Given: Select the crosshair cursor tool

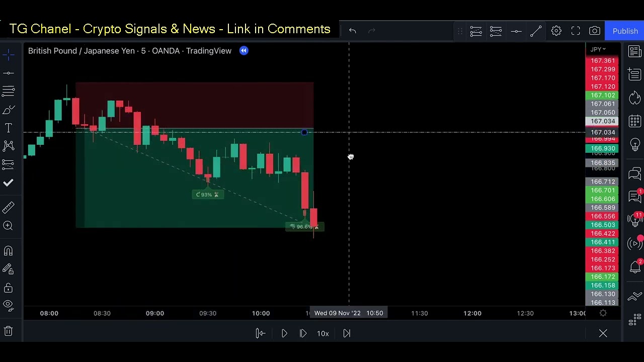Looking at the screenshot, I should [x=8, y=54].
